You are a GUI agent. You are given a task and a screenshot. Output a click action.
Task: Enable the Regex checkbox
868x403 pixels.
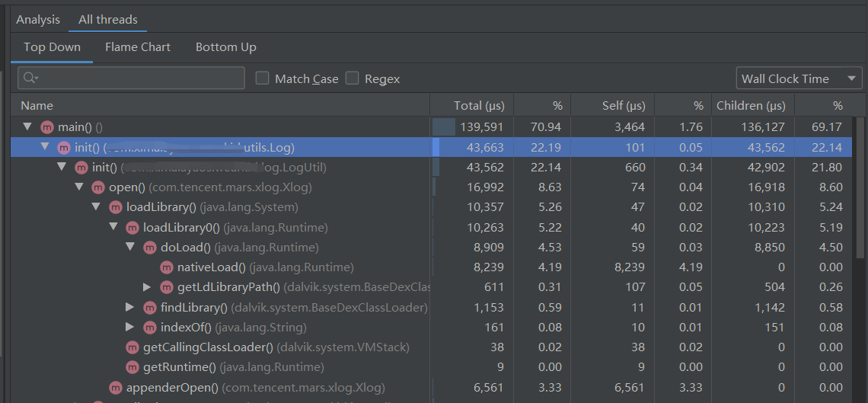pyautogui.click(x=352, y=78)
